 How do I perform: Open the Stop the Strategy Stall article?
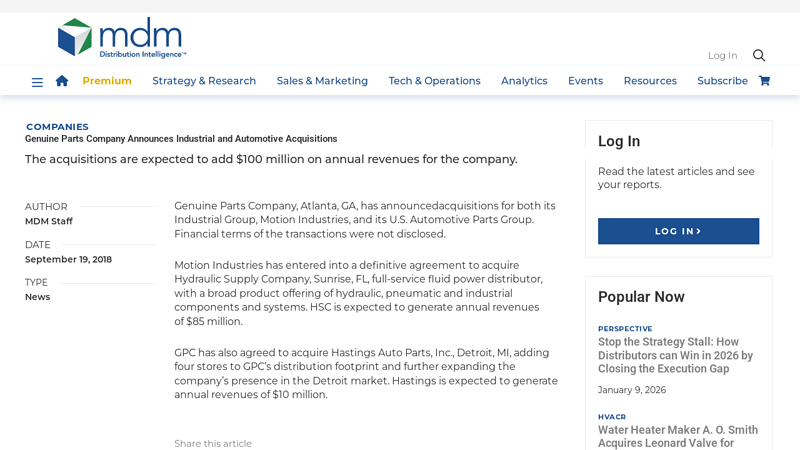676,355
